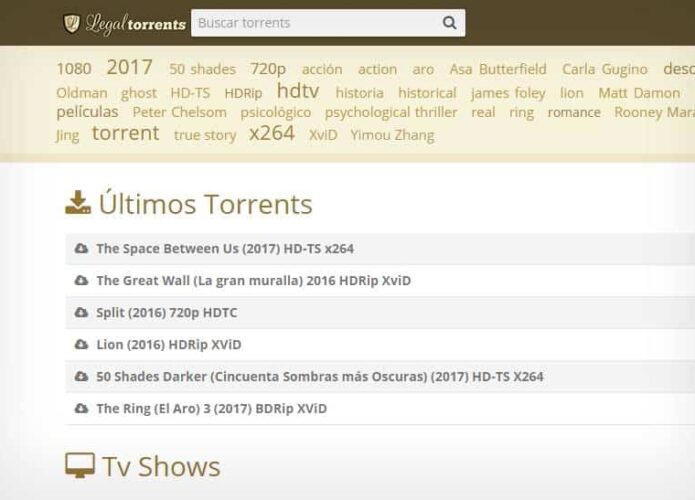Select the HDRip tag
This screenshot has height=500, width=695.
243,93
